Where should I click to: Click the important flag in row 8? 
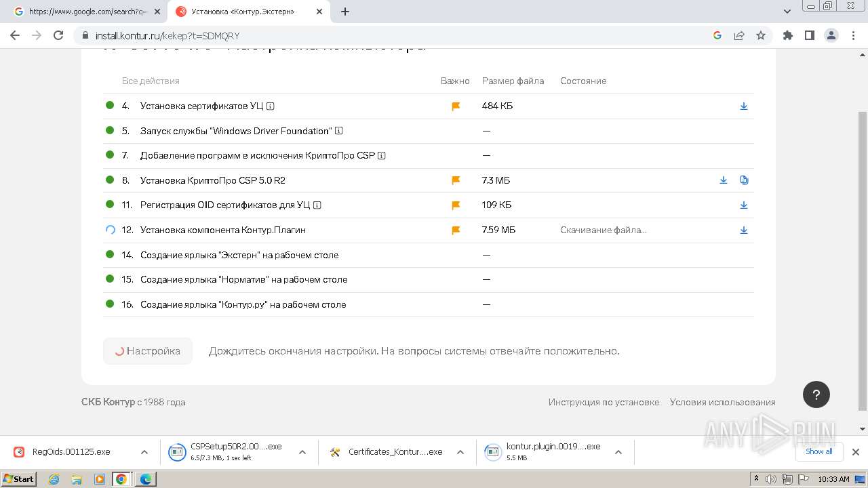pos(456,180)
